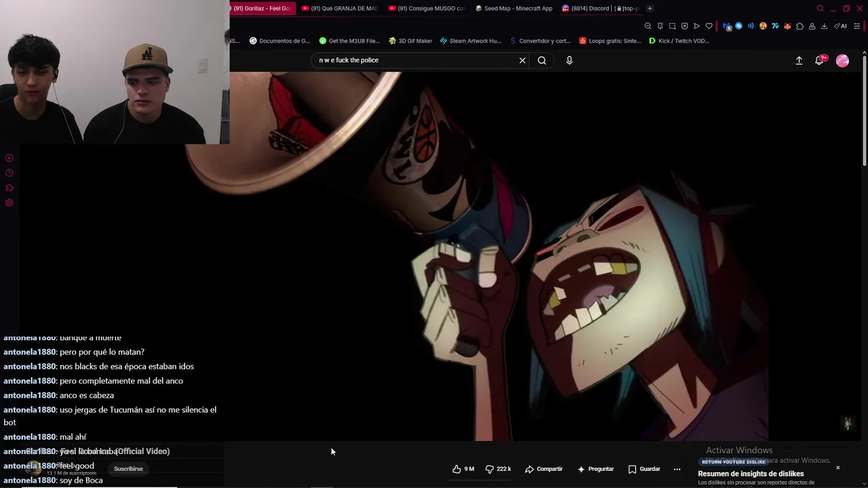Screen dimensions: 868x488
Task: Open the Steam Artwork Hu... bookmark
Action: point(471,41)
